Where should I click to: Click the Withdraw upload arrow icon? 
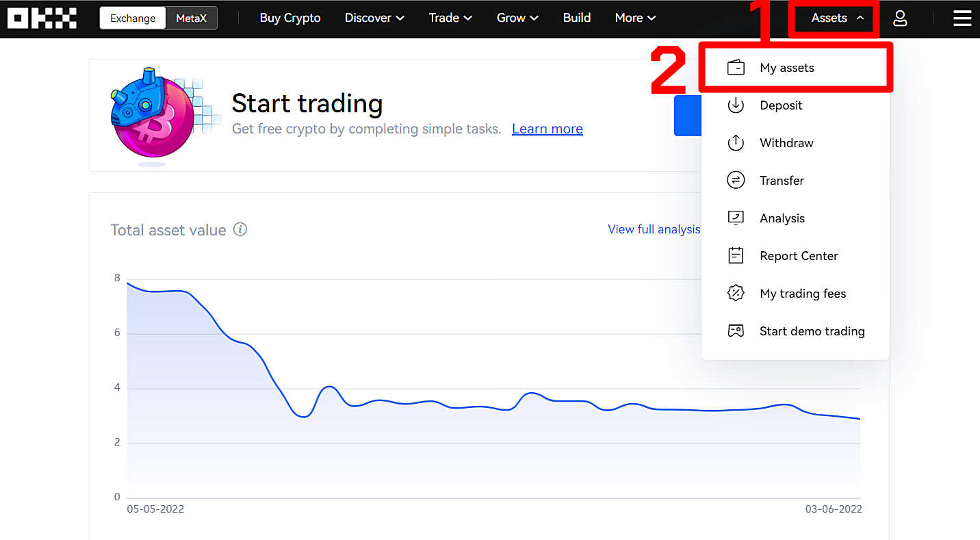tap(736, 143)
